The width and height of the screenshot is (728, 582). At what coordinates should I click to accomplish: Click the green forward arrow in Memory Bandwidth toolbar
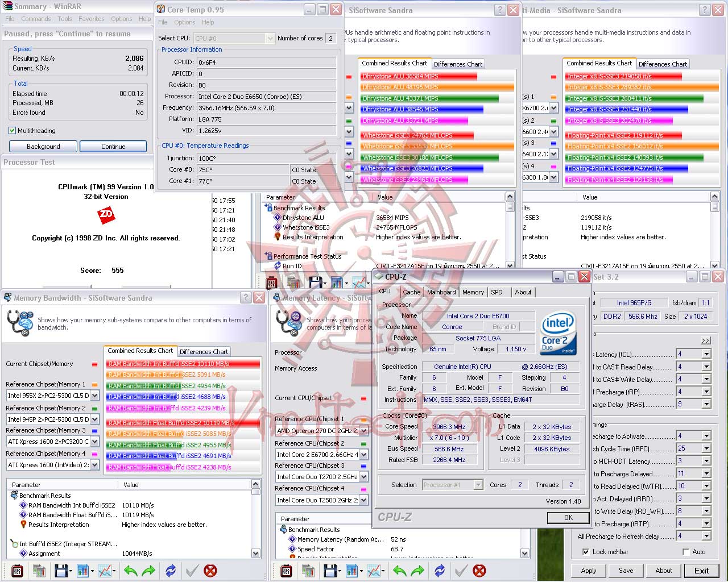click(x=148, y=570)
